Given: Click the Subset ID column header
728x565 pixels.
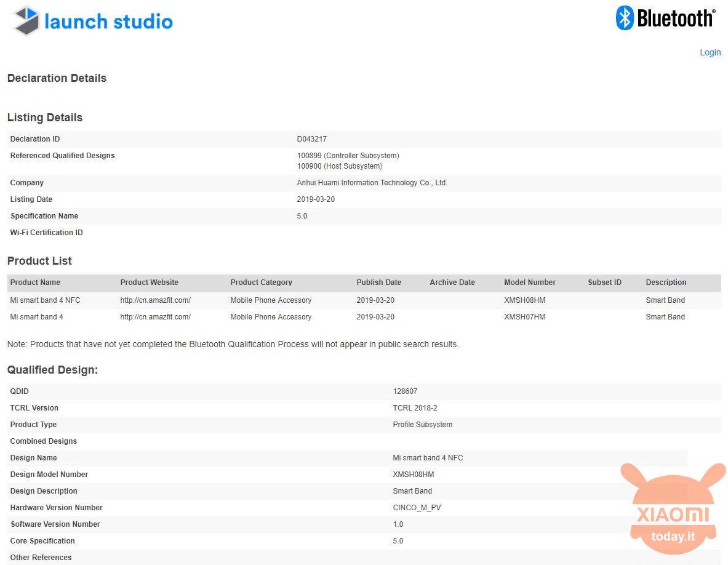Looking at the screenshot, I should pyautogui.click(x=604, y=282).
